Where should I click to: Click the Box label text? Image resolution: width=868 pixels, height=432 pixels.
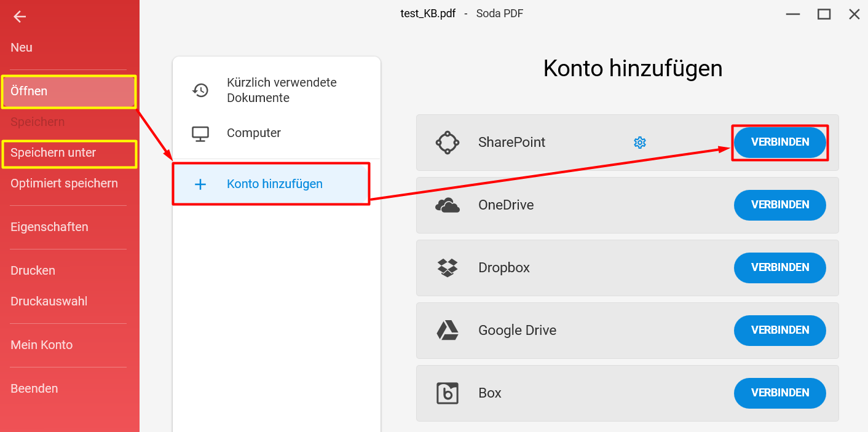pos(490,393)
